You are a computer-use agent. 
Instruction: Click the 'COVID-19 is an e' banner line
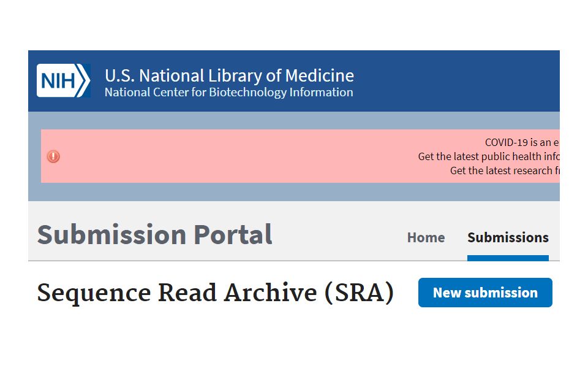coord(522,143)
